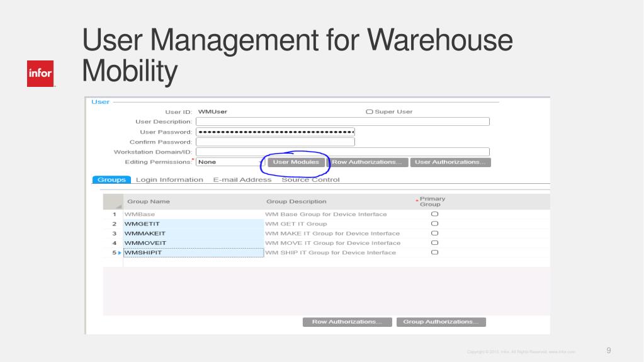This screenshot has height=362, width=644.
Task: Click the Group Name column header
Action: click(193, 201)
